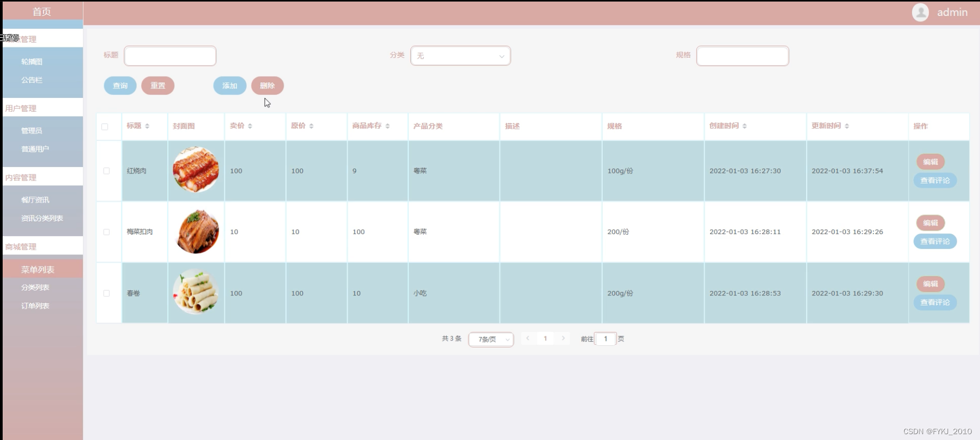The height and width of the screenshot is (440, 980).
Task: Click the 添加 add button
Action: tap(230, 86)
